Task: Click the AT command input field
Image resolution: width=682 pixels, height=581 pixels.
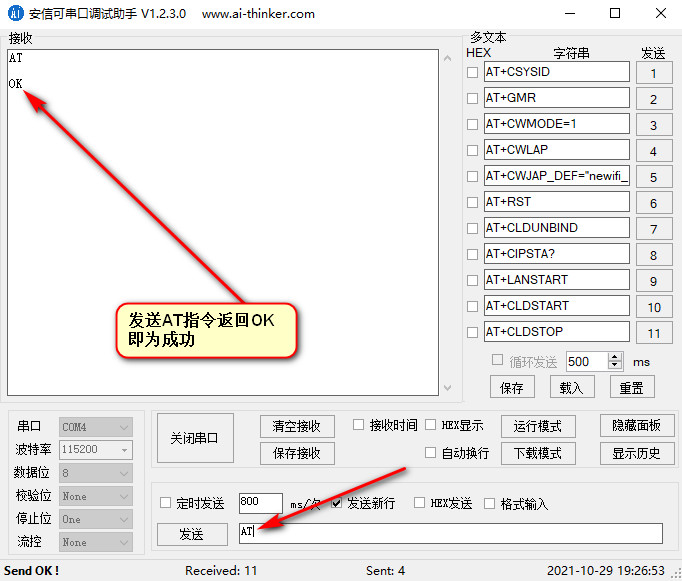Action: [450, 533]
